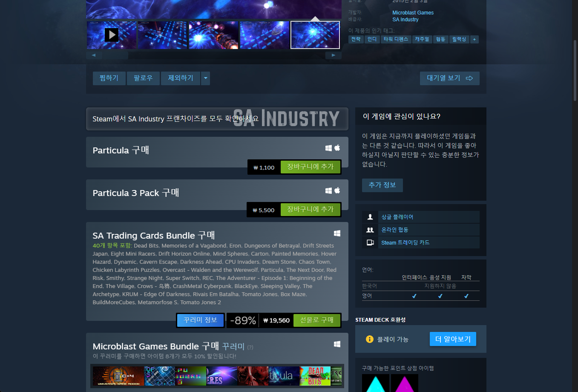Open the COVID grid game bundle image

pos(159,376)
